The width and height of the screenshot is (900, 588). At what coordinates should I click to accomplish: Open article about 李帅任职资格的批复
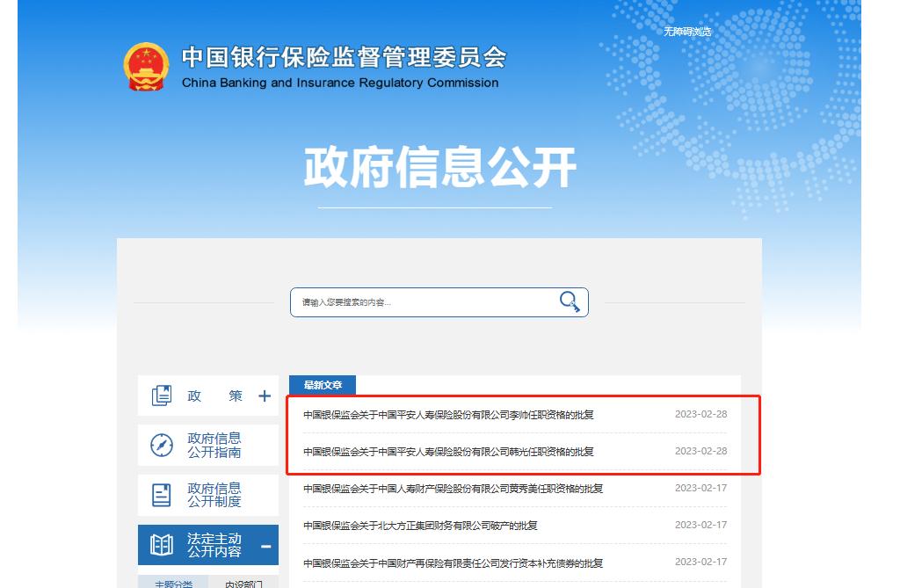[448, 414]
